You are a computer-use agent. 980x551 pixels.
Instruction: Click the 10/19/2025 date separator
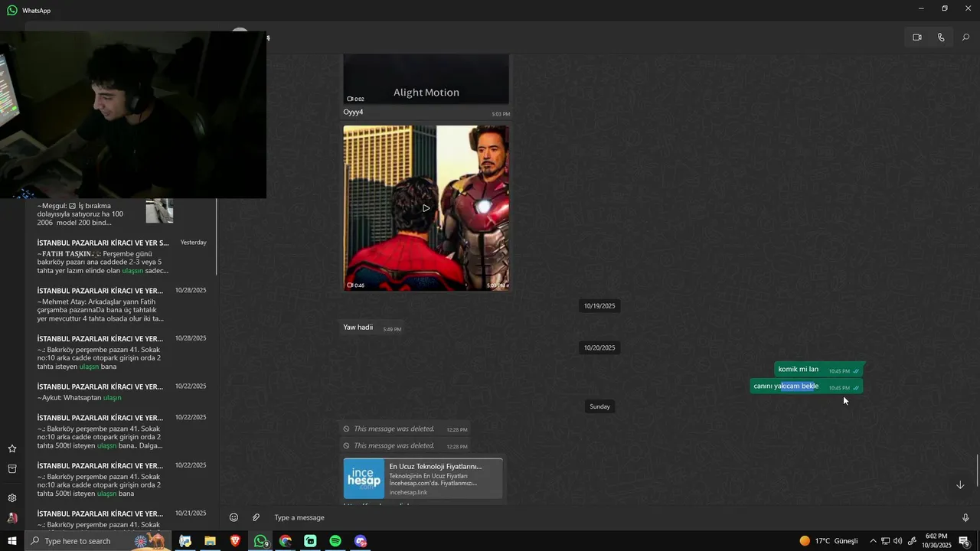(599, 306)
